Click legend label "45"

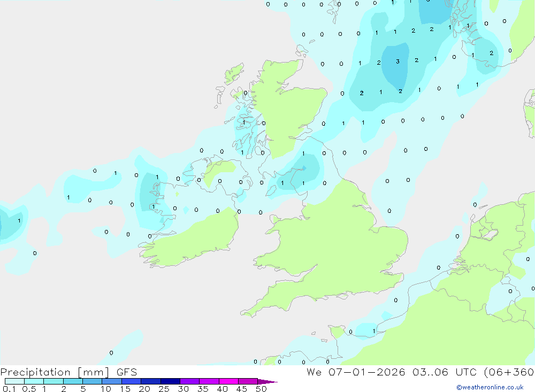(x=242, y=389)
